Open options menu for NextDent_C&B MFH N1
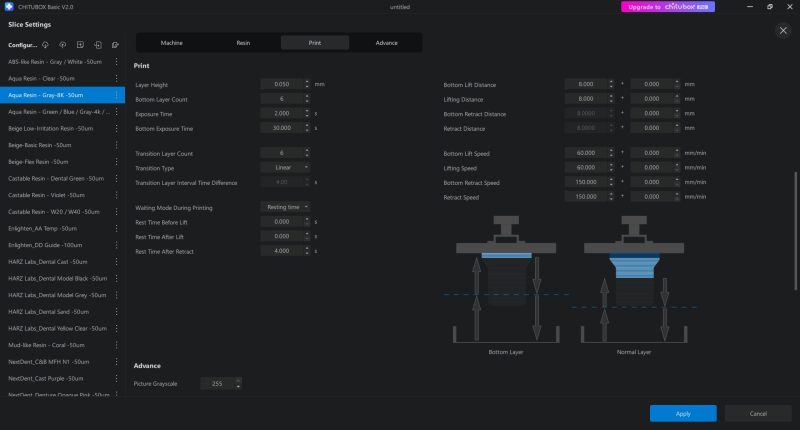Image resolution: width=800 pixels, height=430 pixels. pyautogui.click(x=116, y=362)
